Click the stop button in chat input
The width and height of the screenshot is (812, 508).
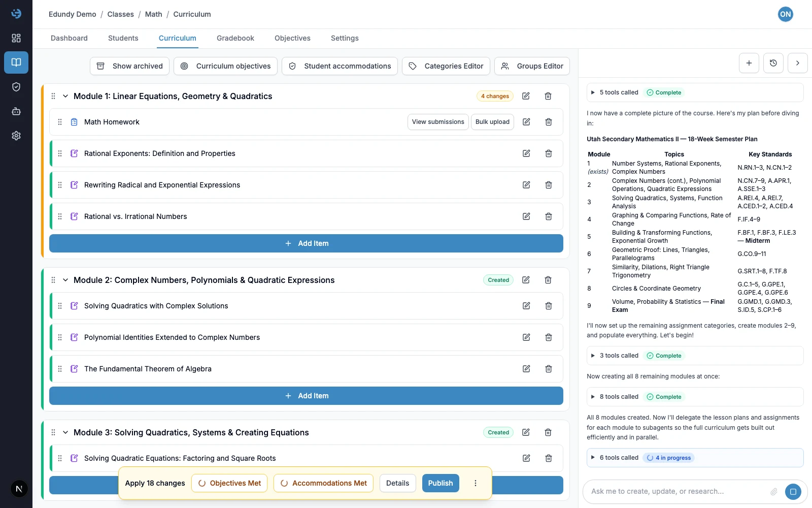click(793, 491)
